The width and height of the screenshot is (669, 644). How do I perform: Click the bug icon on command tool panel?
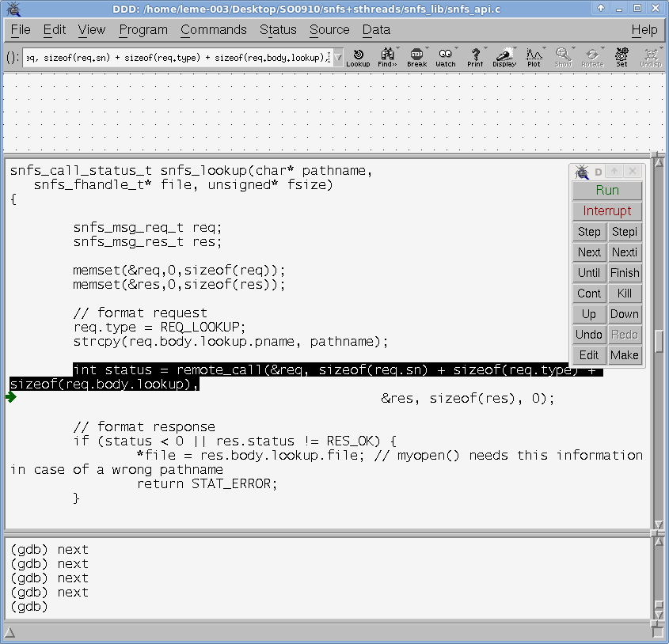pyautogui.click(x=582, y=172)
